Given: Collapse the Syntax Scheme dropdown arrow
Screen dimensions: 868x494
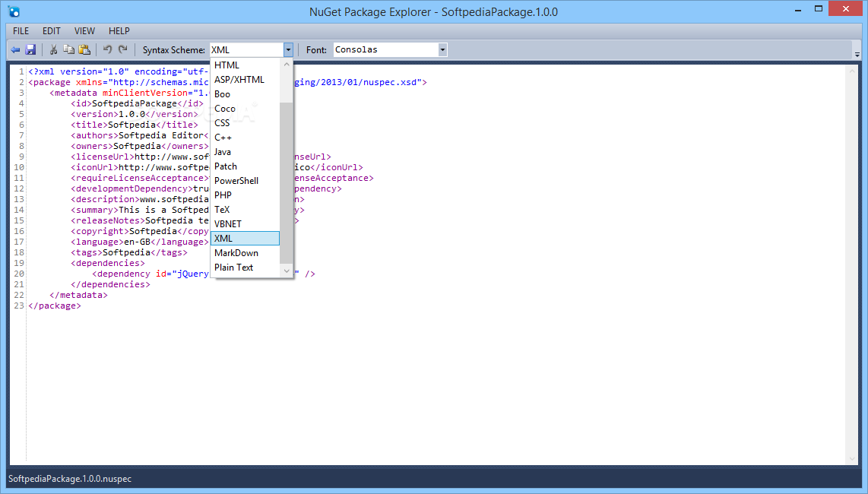Looking at the screenshot, I should coord(288,50).
